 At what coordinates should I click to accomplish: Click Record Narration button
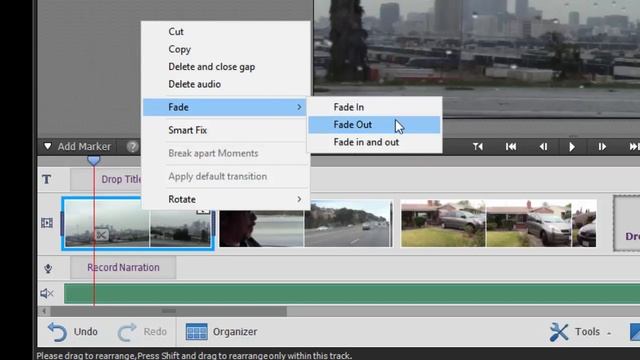tap(123, 267)
